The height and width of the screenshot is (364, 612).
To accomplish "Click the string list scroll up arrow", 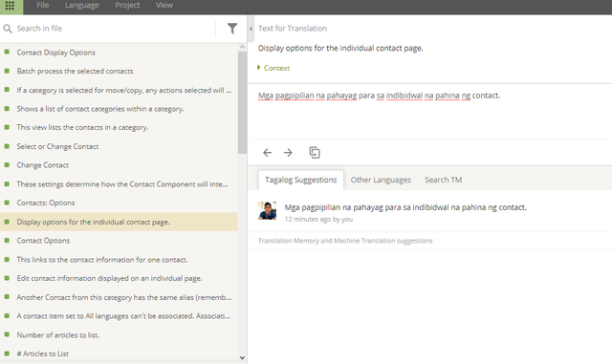I will tap(242, 47).
